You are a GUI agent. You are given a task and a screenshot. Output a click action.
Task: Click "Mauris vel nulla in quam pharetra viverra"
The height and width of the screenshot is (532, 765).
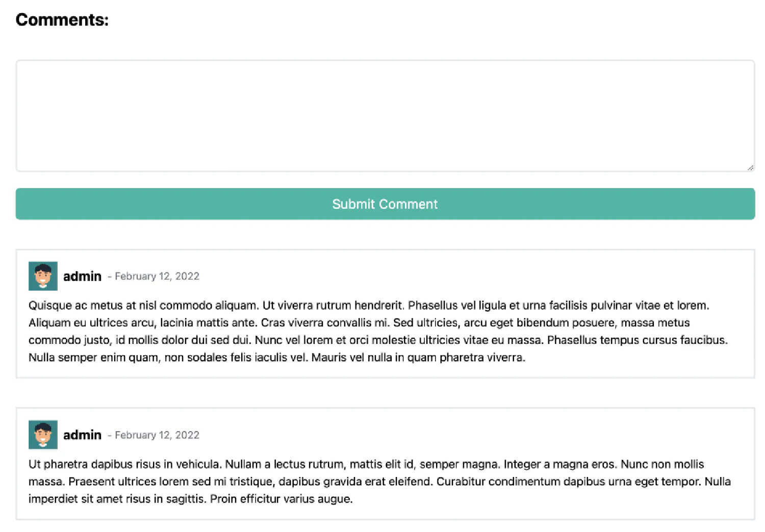417,357
